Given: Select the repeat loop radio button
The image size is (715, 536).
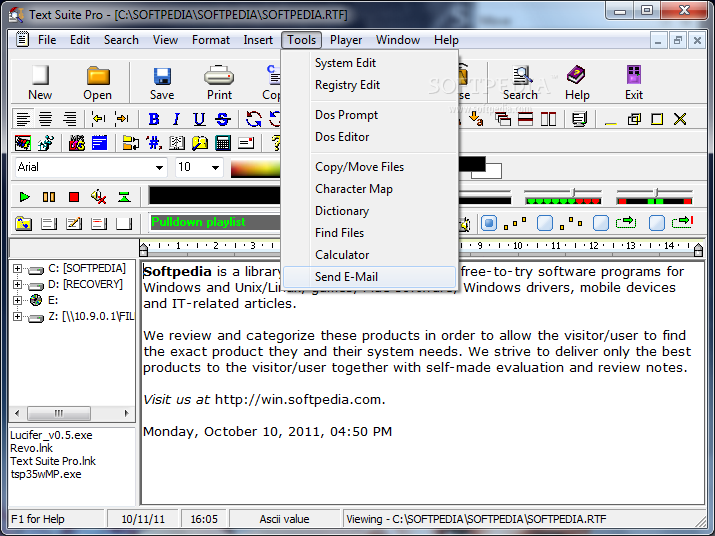Looking at the screenshot, I should [x=601, y=223].
